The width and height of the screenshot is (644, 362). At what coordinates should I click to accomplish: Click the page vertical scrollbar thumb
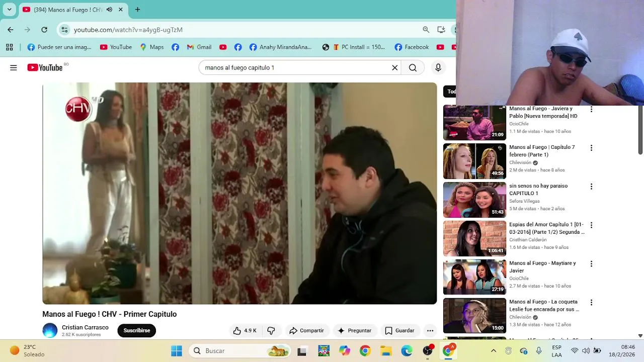(640, 130)
